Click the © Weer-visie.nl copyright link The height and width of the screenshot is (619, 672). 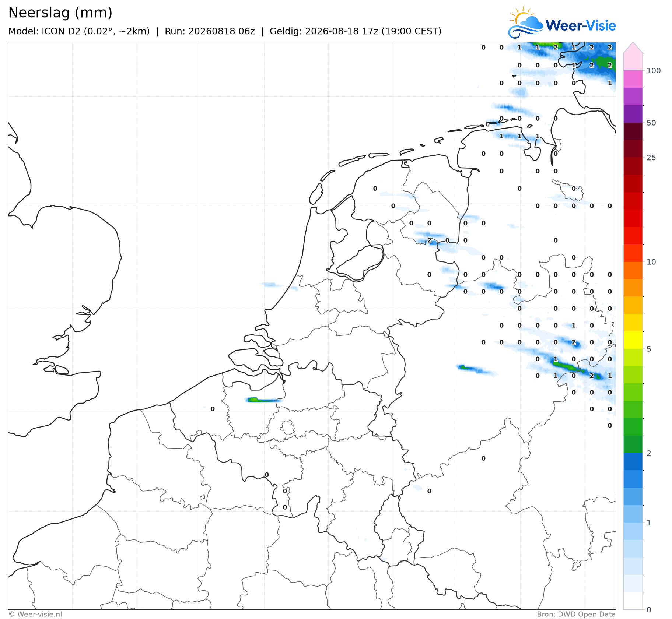35,614
